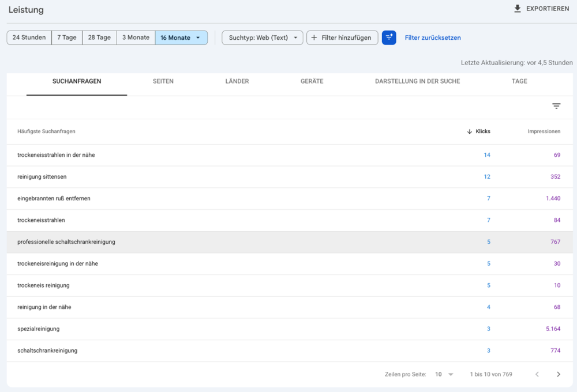Go to the previous page arrow

[537, 374]
